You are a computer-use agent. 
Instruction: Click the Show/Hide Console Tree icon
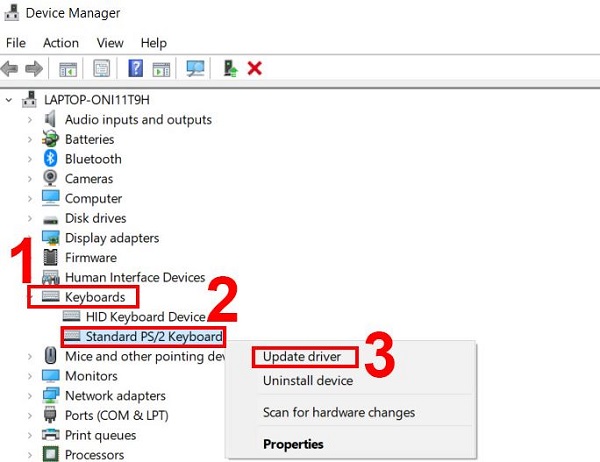[68, 69]
